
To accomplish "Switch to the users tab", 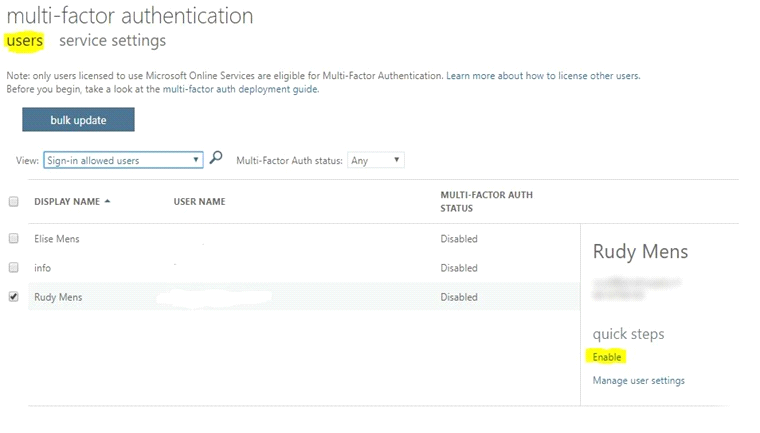I will click(x=25, y=41).
